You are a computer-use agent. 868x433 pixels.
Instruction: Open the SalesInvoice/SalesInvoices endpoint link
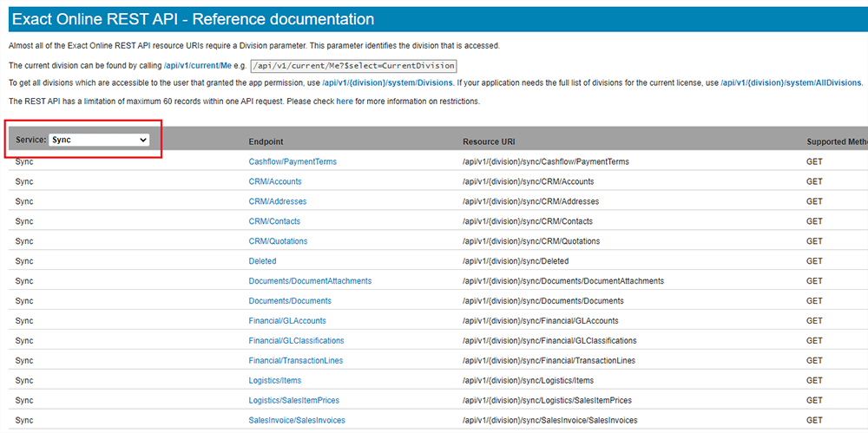297,421
